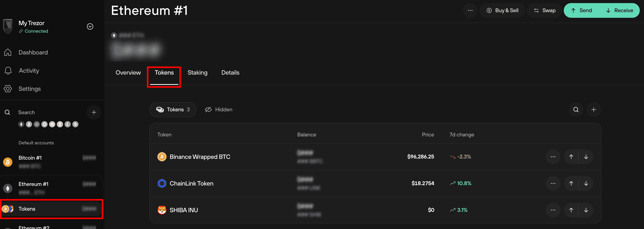This screenshot has width=644, height=229.
Task: Open more options for SHIBA INU
Action: point(553,210)
